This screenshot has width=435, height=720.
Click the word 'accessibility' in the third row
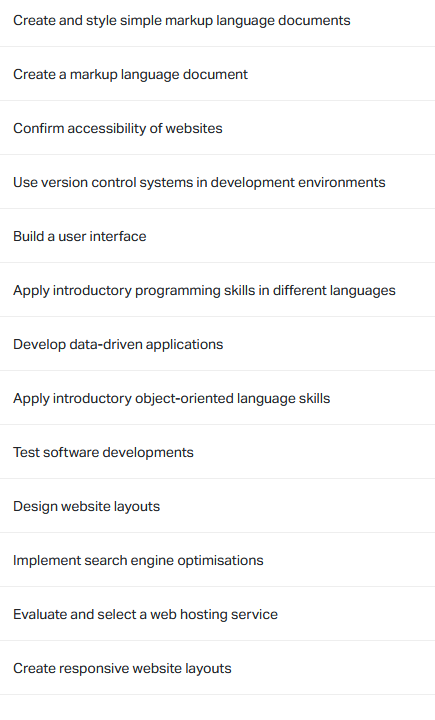pos(107,128)
